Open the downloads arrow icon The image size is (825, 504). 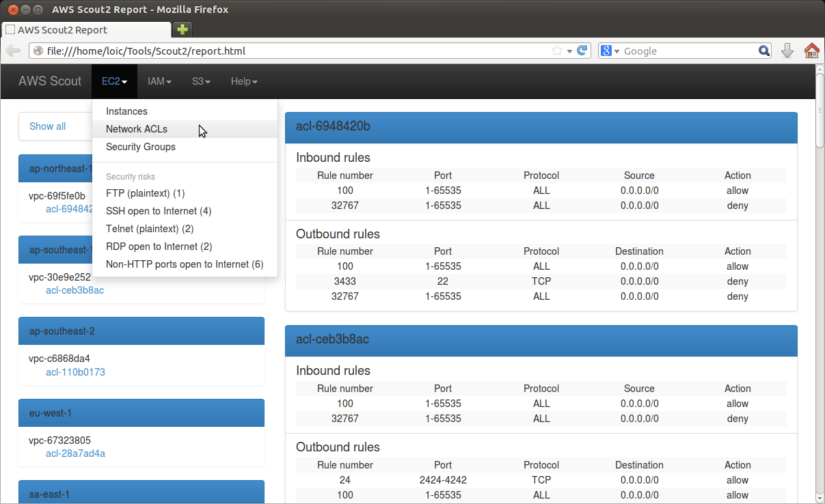(x=787, y=51)
